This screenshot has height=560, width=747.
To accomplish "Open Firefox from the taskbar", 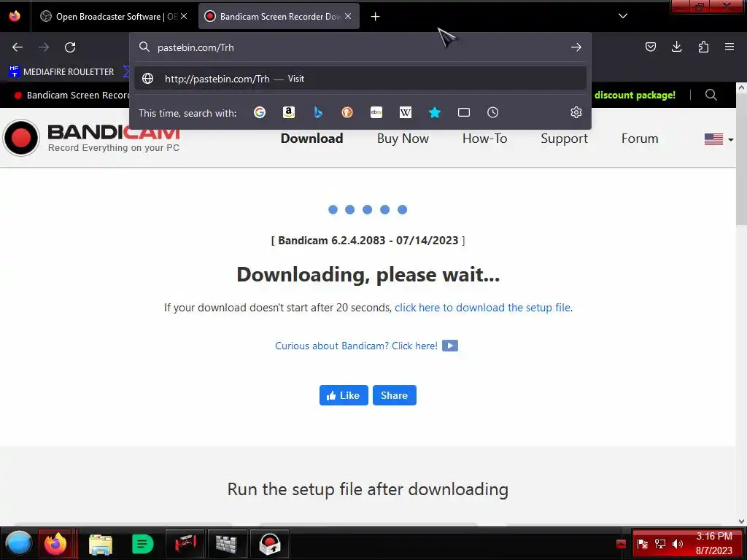I will coord(55,543).
